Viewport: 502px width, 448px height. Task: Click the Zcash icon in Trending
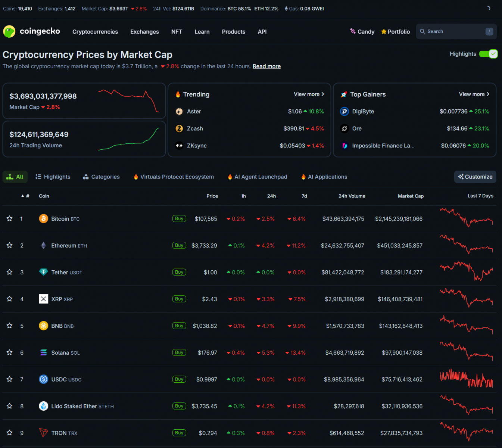click(179, 129)
